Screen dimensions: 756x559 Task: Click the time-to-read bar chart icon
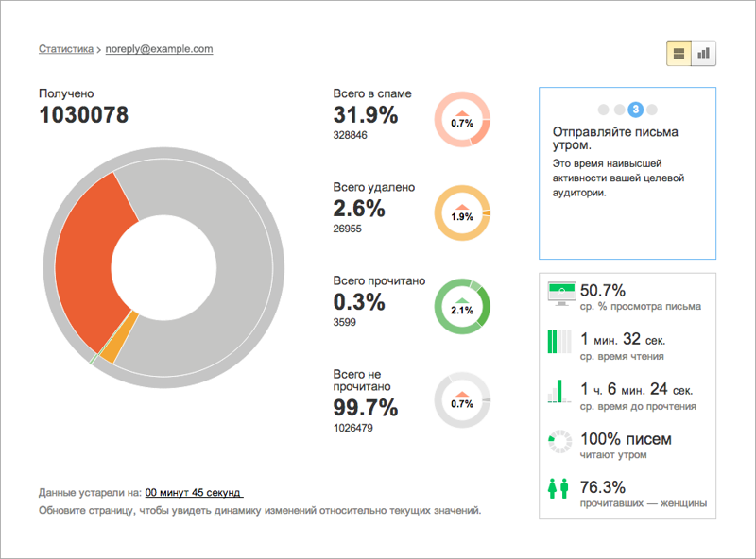[x=559, y=391]
